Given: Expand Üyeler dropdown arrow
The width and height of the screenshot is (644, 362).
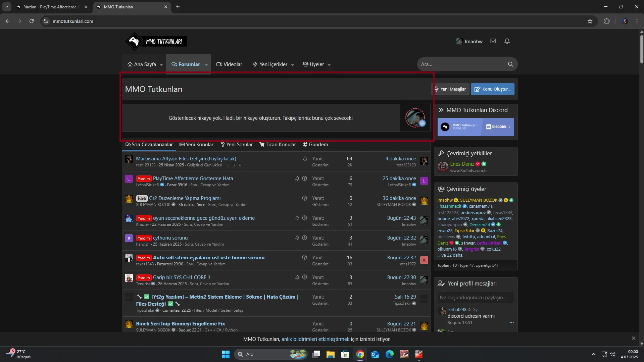Looking at the screenshot, I should tap(329, 65).
